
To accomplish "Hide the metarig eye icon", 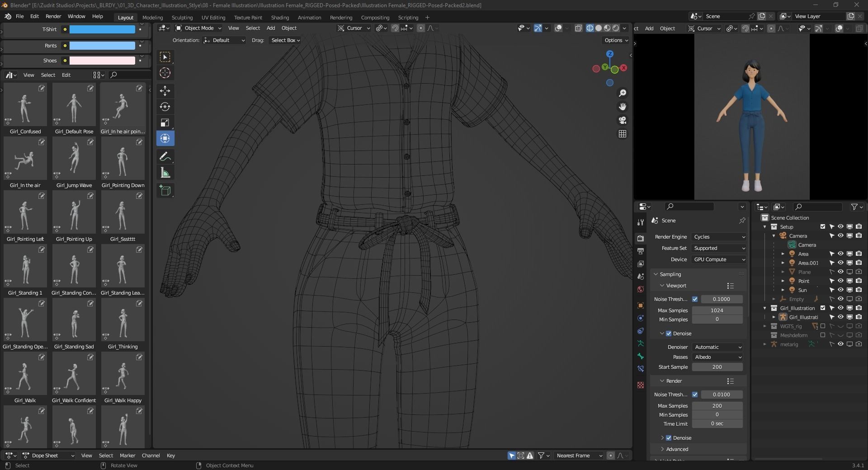I will point(840,344).
